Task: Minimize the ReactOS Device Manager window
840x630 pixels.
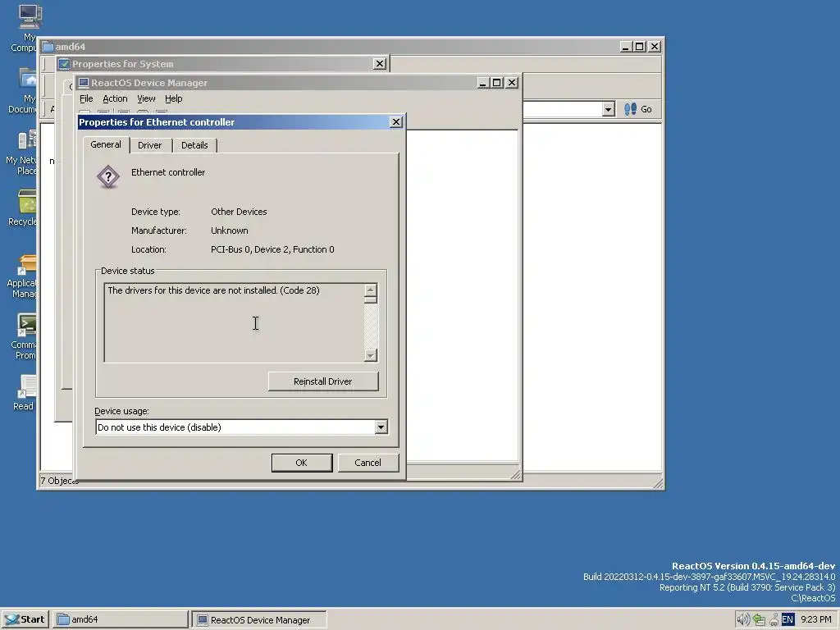Action: click(x=482, y=83)
